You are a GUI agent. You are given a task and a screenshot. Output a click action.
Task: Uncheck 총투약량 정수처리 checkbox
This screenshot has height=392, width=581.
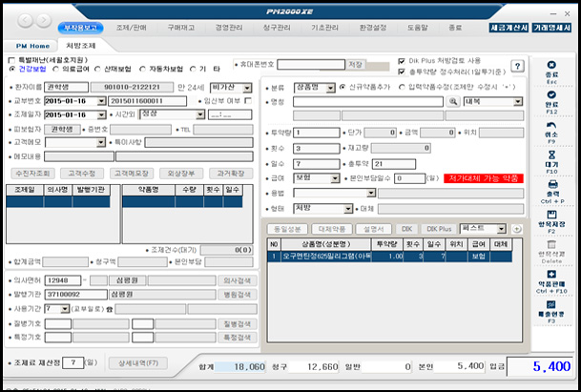[x=402, y=72]
